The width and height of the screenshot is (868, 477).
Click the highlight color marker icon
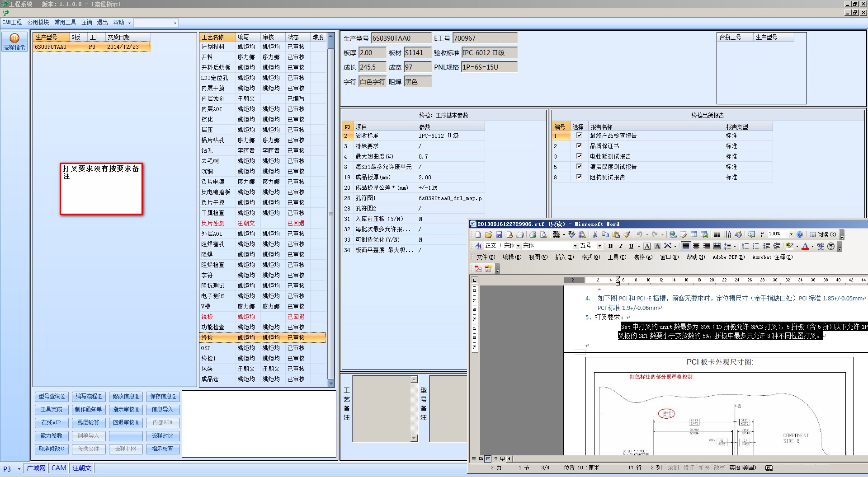789,246
